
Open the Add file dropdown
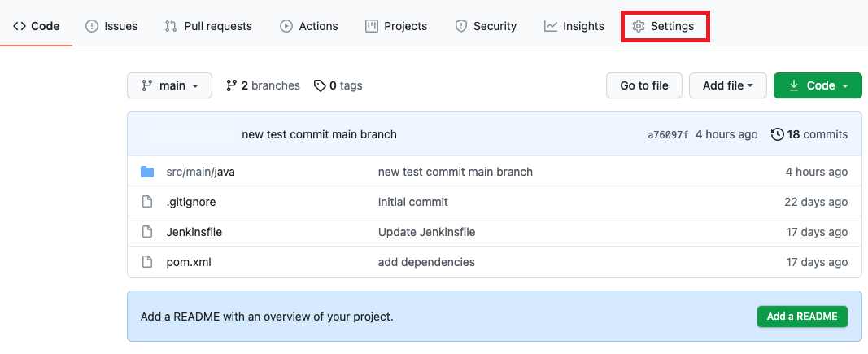point(728,85)
